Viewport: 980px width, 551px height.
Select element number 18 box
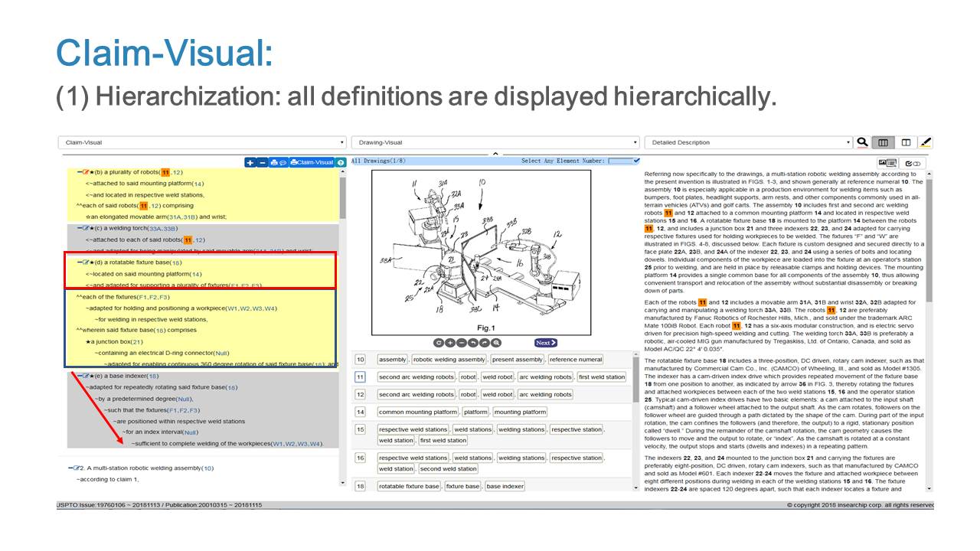(361, 486)
